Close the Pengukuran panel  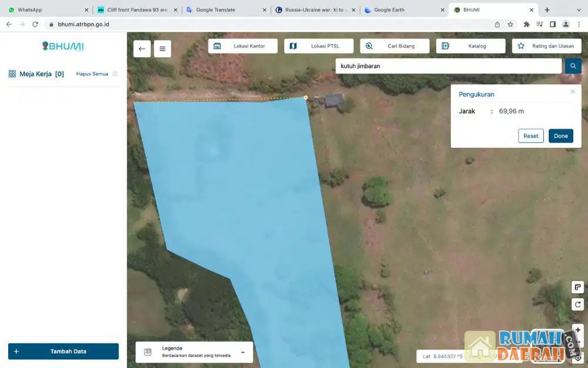pos(573,91)
